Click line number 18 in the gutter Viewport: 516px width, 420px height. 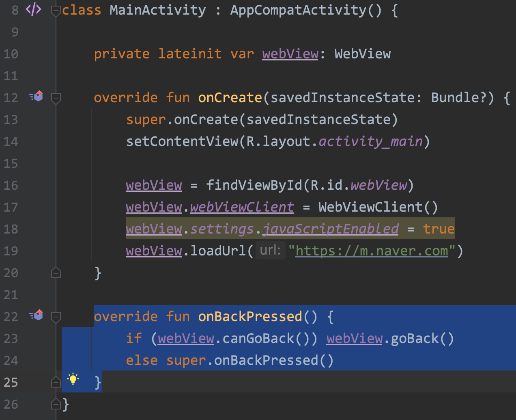pos(11,229)
